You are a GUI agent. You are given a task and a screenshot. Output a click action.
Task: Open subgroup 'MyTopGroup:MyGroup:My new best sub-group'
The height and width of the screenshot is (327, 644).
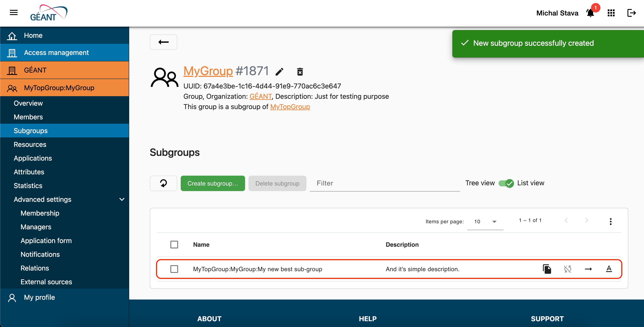coord(258,269)
